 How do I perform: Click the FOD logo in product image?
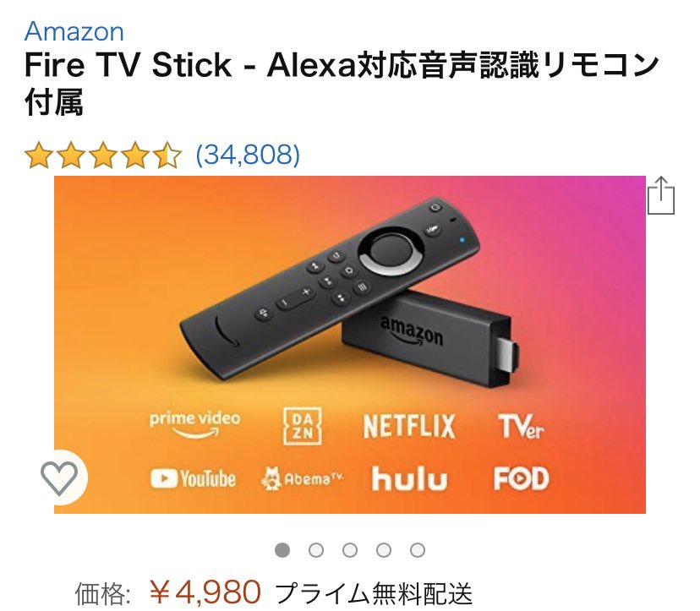pos(521,478)
